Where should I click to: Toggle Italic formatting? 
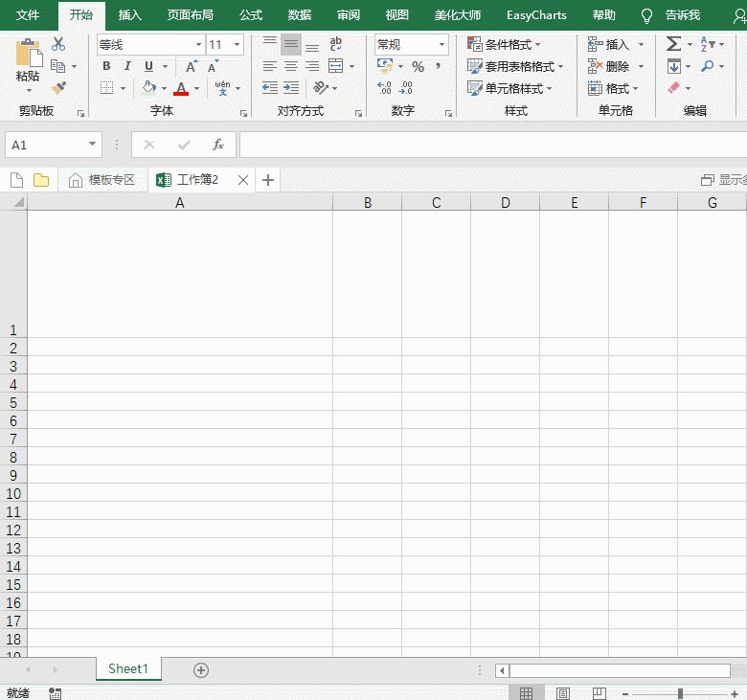[x=127, y=66]
